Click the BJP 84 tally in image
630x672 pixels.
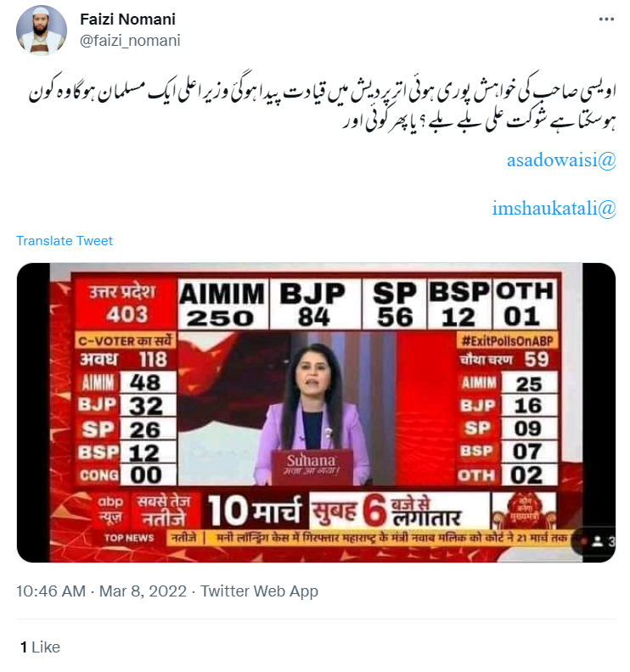(x=313, y=305)
